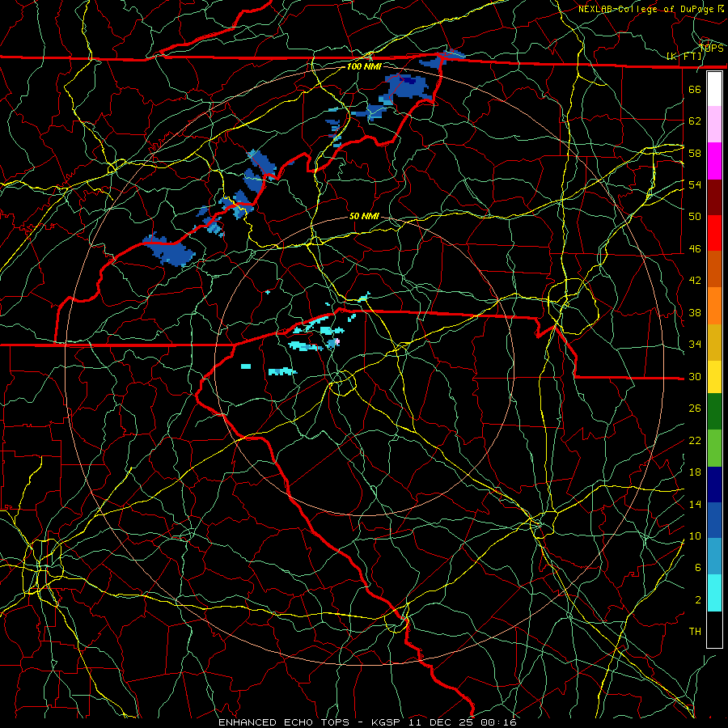The height and width of the screenshot is (728, 728).
Task: Click the dark red legend color band
Action: pyautogui.click(x=714, y=197)
